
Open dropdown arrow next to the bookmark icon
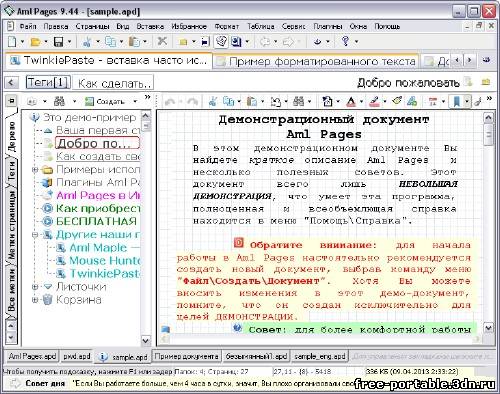coord(467,101)
